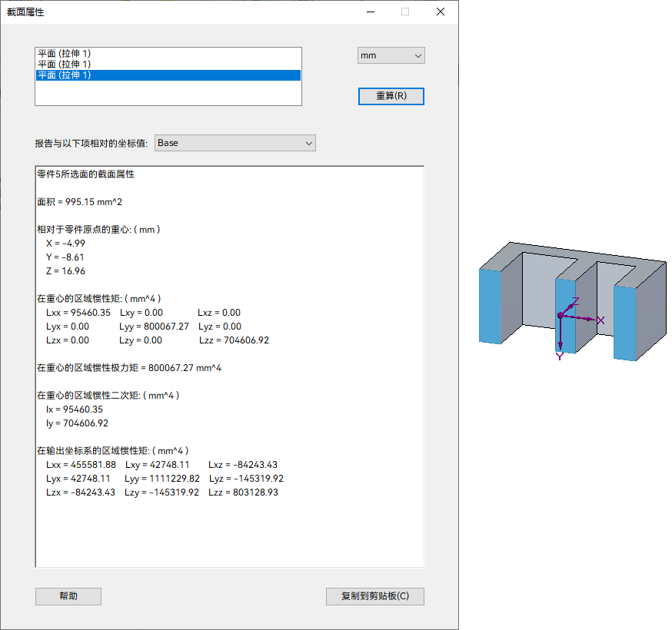Click the Z axis label of the triad
The height and width of the screenshot is (630, 672).
tap(575, 302)
